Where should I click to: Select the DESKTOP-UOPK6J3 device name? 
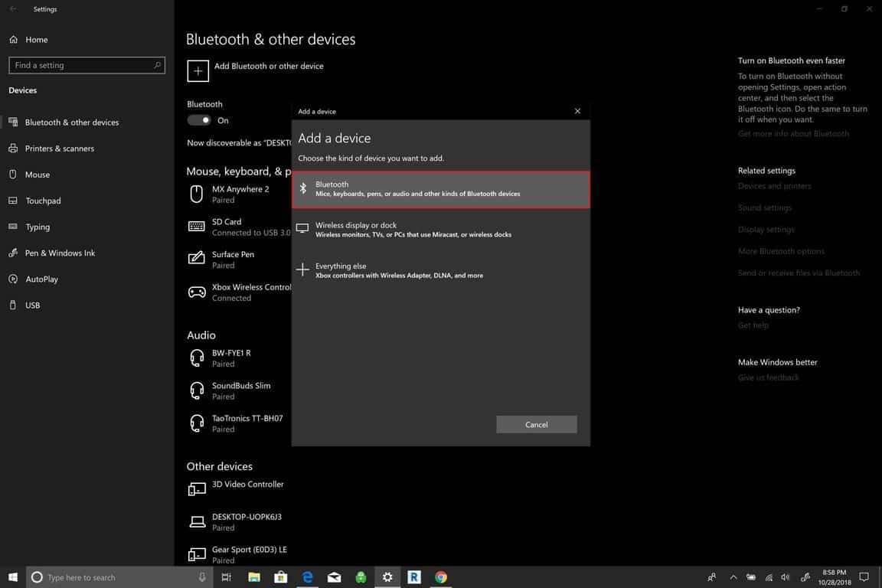tap(247, 517)
